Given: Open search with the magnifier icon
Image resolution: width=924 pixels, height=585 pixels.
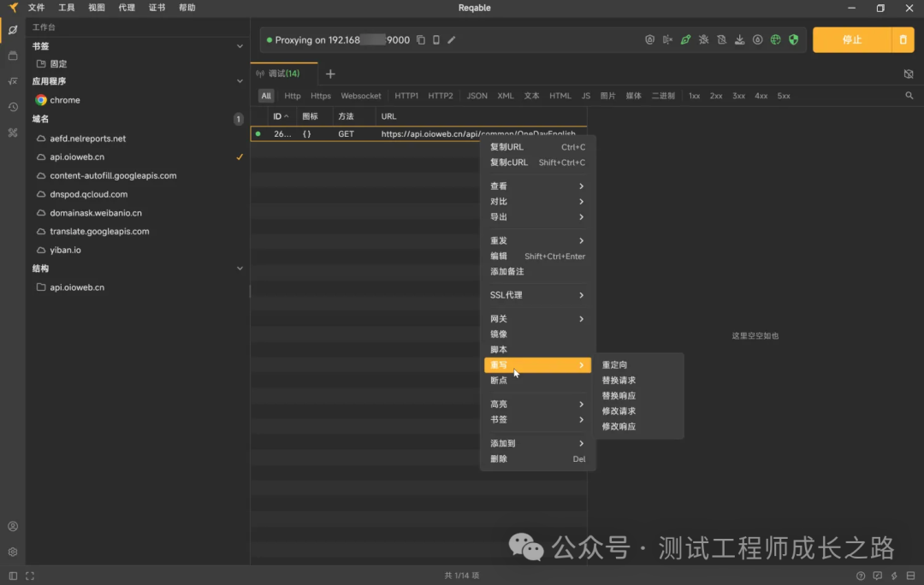Looking at the screenshot, I should tap(909, 96).
